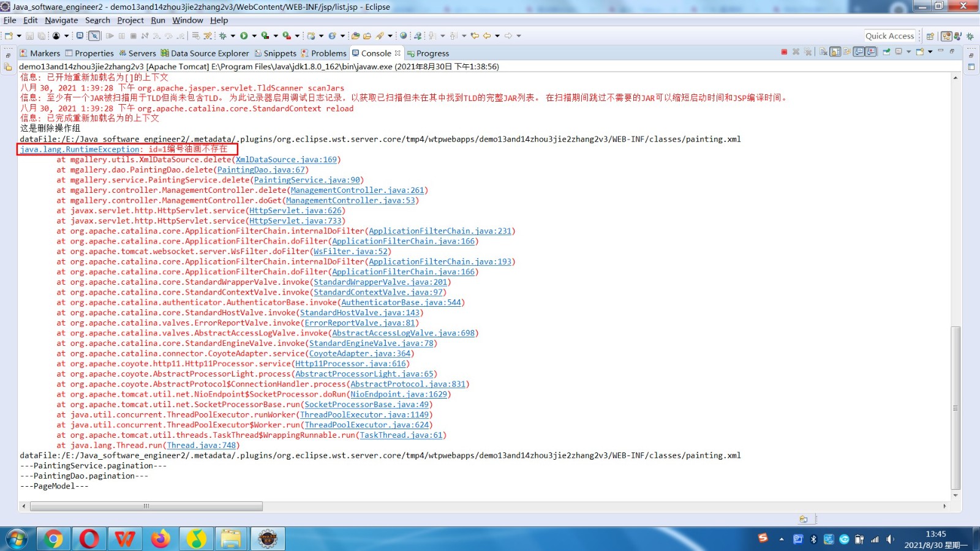
Task: Switch to the Data Source Explorer tab
Action: (x=205, y=53)
